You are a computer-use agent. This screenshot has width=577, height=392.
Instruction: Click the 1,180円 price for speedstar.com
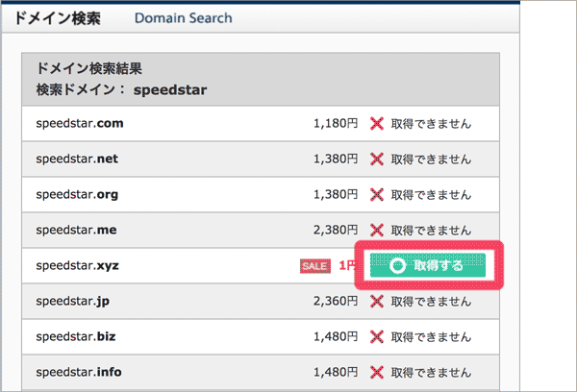336,124
